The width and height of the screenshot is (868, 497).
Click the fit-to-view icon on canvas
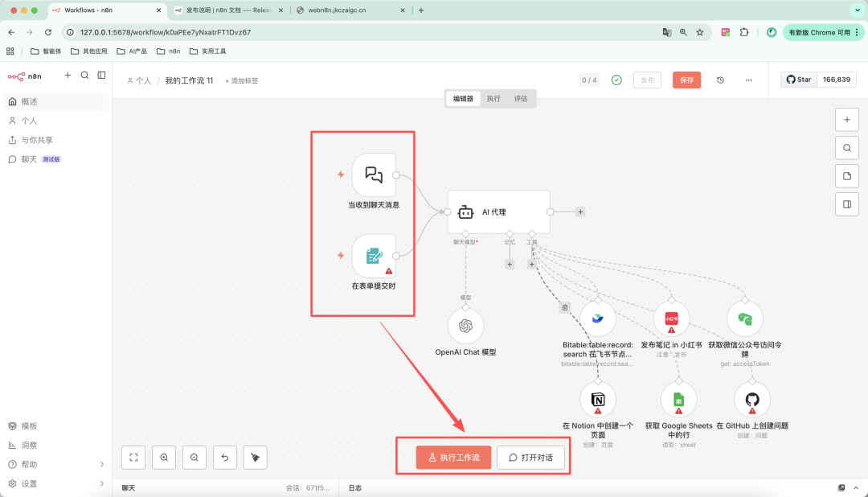tap(133, 457)
